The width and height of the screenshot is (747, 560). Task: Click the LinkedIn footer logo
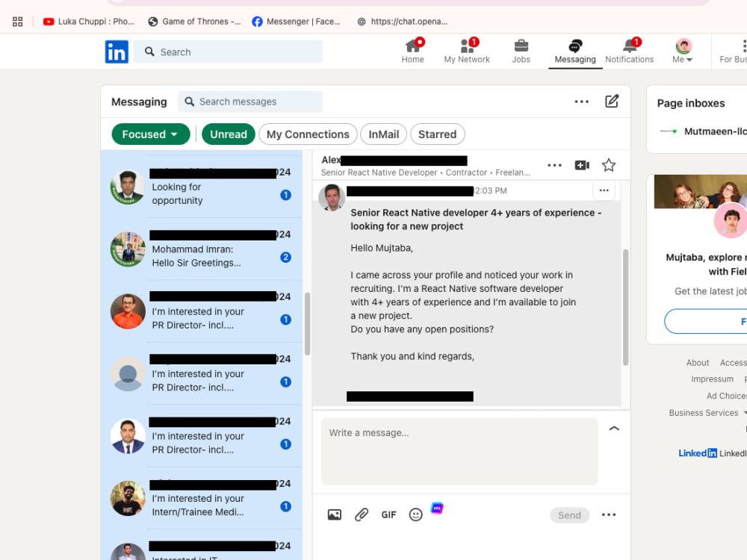(698, 453)
